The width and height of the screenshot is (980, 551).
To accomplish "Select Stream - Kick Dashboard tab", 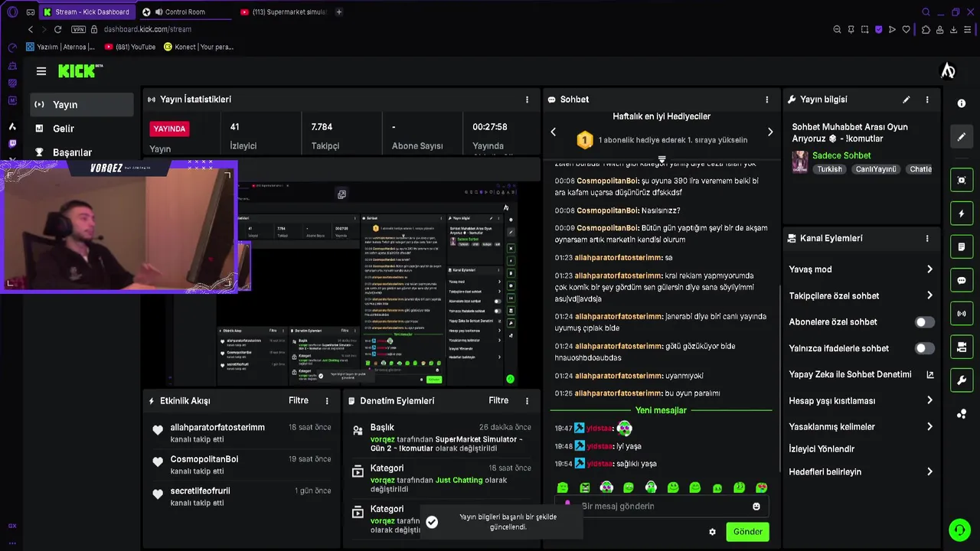I will click(87, 12).
